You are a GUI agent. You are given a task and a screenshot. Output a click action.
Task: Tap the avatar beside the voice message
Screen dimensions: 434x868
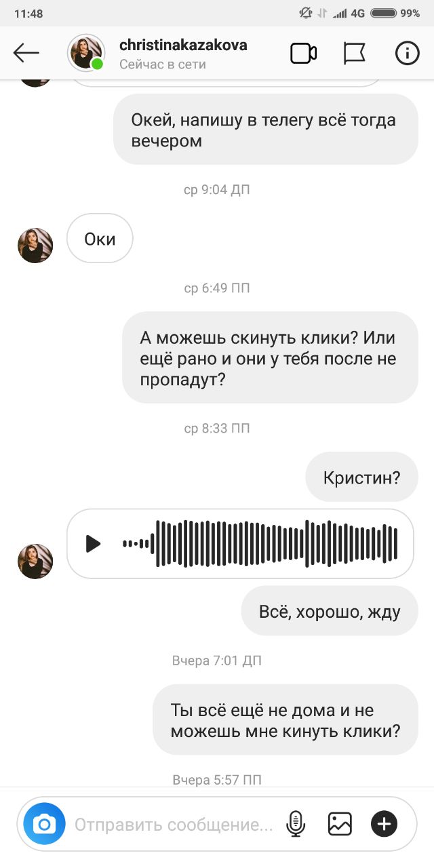[x=35, y=561]
